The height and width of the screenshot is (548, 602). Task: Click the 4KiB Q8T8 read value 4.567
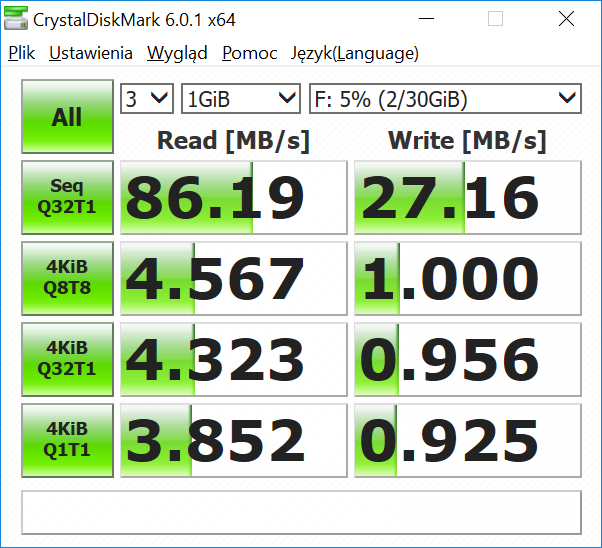click(232, 277)
